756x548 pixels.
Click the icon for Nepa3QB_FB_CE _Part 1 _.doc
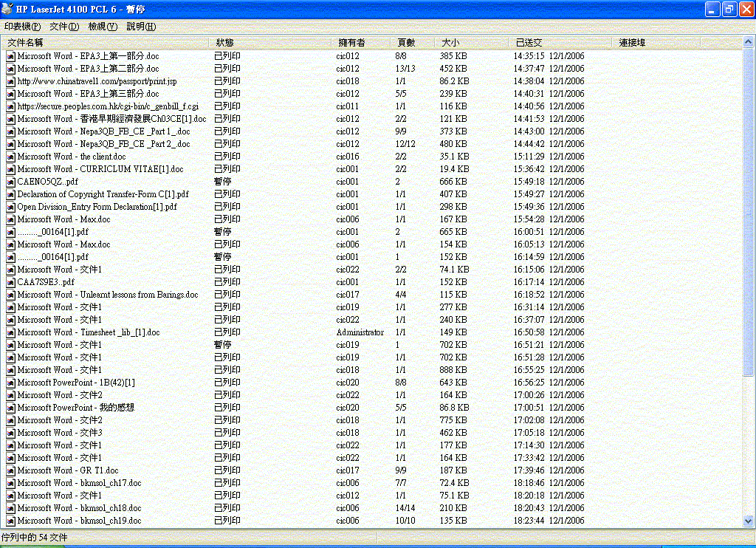click(10, 131)
